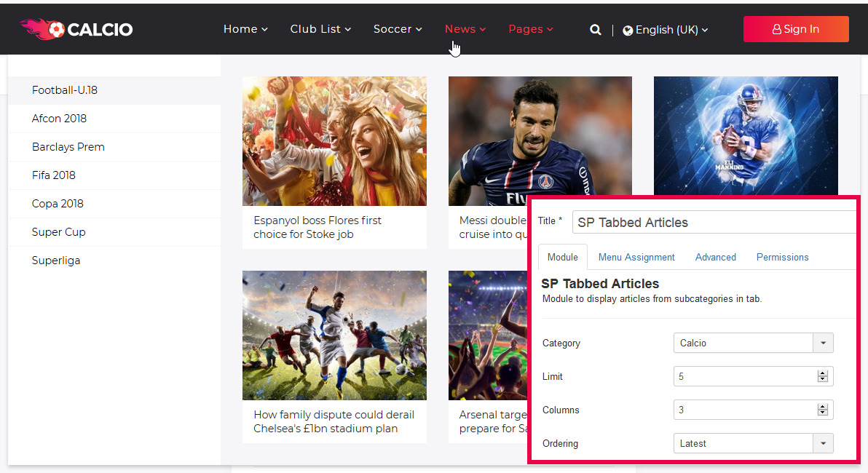Image resolution: width=868 pixels, height=473 pixels.
Task: Click 'Module to display articles from subcategories' description
Action: [652, 299]
